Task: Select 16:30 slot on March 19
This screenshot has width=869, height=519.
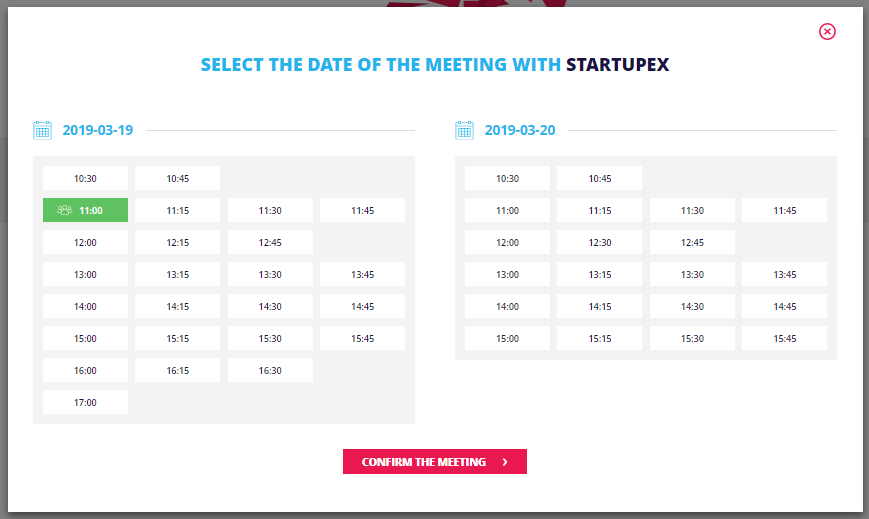Action: click(270, 370)
